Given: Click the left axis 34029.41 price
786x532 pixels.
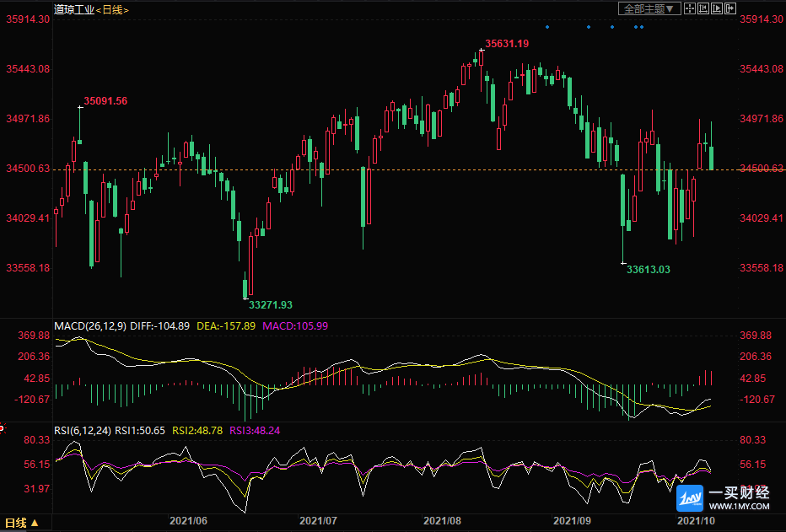Looking at the screenshot, I should (x=28, y=218).
